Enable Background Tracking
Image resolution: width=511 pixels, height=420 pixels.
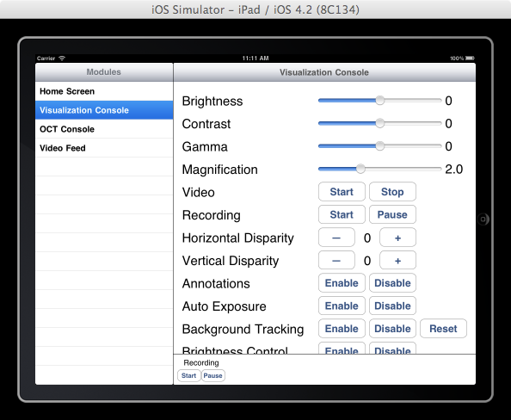point(342,329)
